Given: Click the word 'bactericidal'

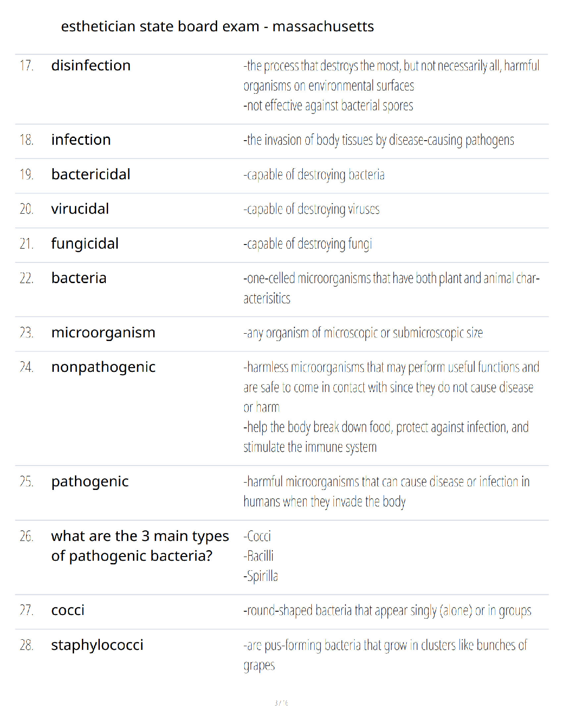Looking at the screenshot, I should (x=91, y=175).
